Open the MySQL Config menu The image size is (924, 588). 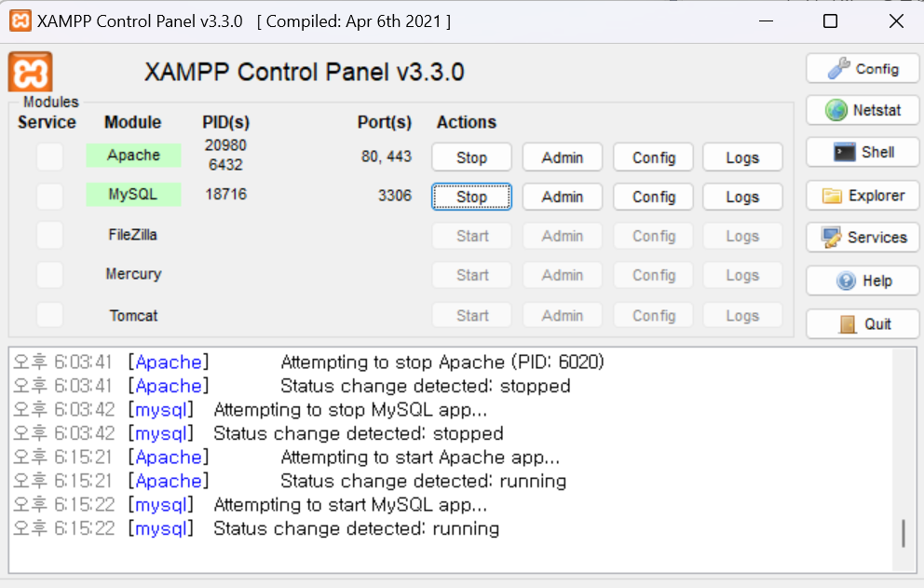(654, 197)
